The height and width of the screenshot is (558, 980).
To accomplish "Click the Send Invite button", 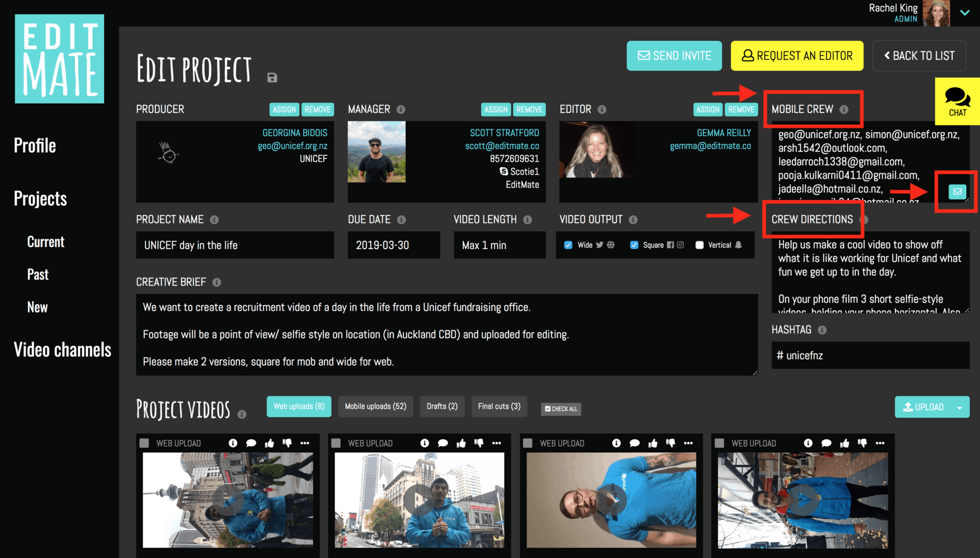I will [674, 56].
